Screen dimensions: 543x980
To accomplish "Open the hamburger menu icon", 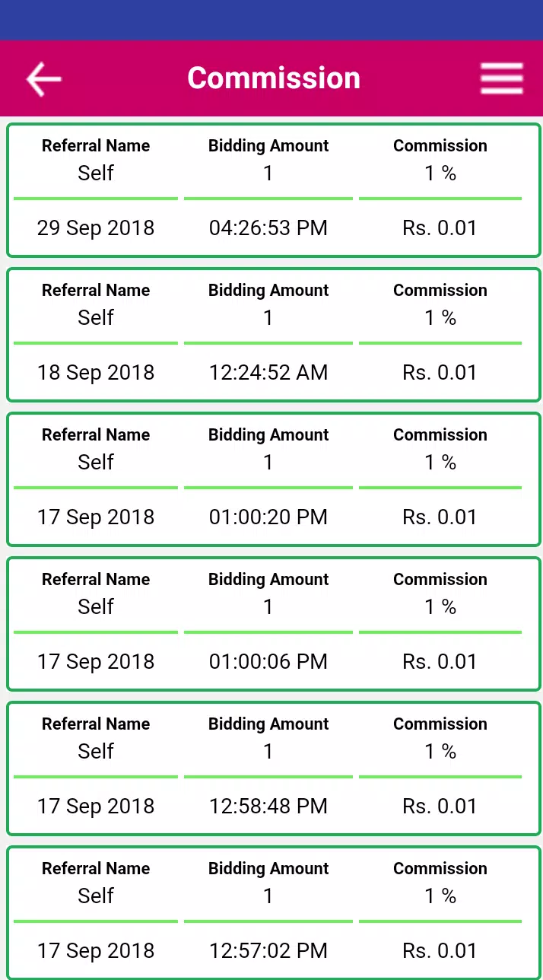I will (x=501, y=78).
